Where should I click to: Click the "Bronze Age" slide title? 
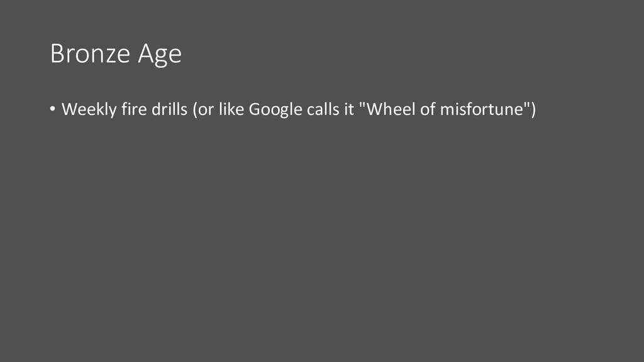[116, 54]
